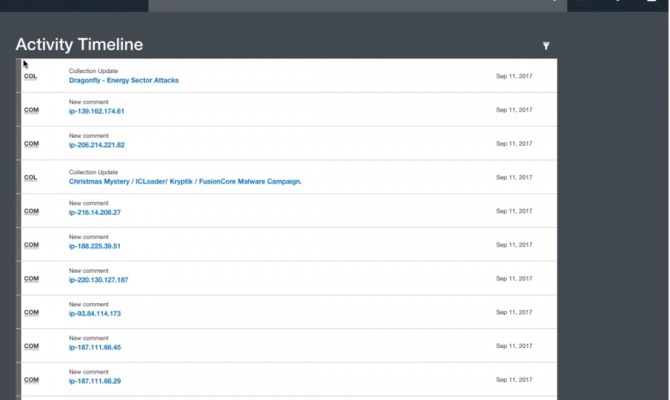Click the COM badge for ip-216.14.208.27

(x=30, y=211)
